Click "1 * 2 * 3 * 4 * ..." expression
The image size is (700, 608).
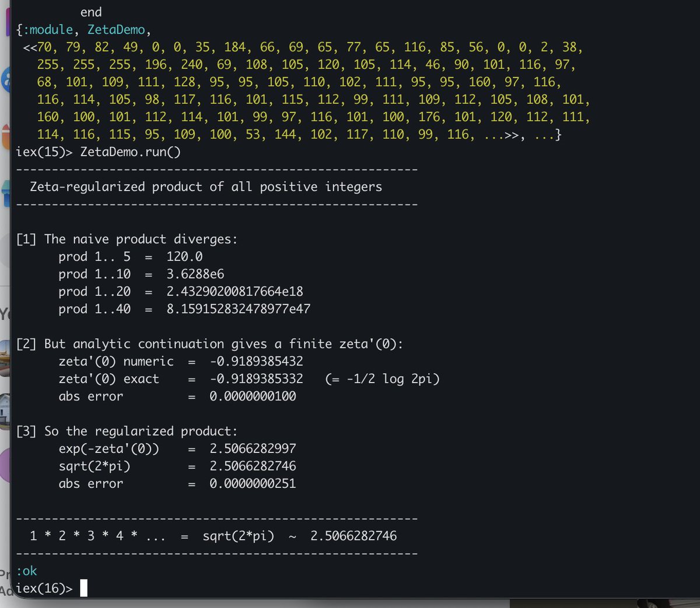click(98, 536)
